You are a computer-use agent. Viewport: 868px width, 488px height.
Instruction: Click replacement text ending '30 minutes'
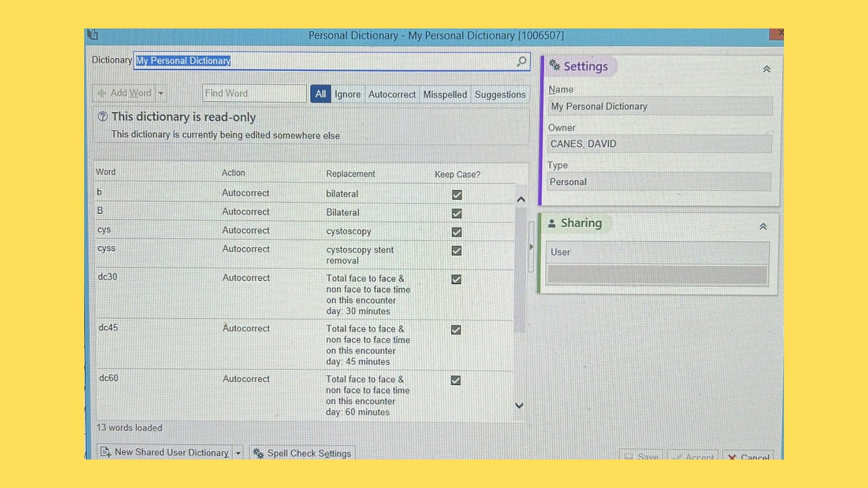click(x=368, y=295)
